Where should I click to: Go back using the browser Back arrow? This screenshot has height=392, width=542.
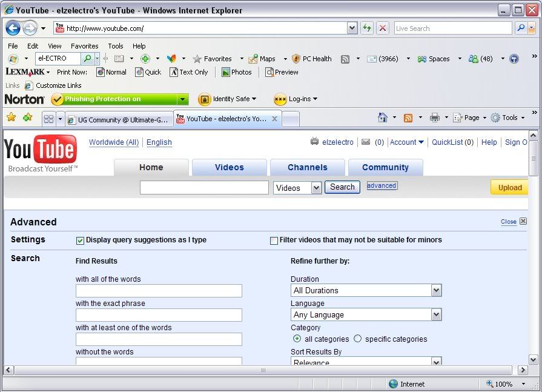click(x=13, y=28)
